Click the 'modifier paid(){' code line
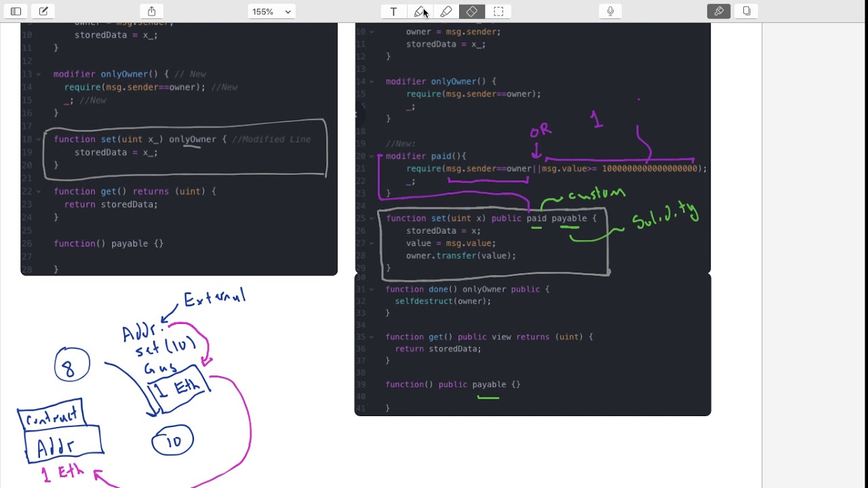Screen dimensions: 868x488 click(426, 156)
